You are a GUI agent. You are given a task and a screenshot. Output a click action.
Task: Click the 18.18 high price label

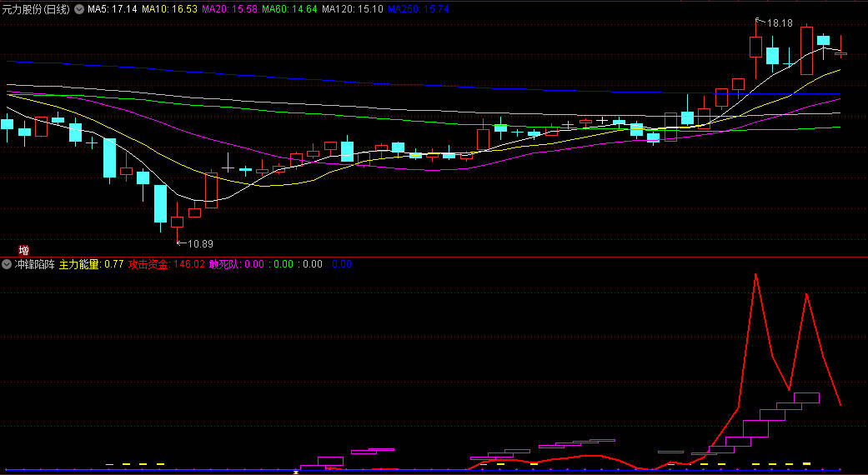(x=780, y=23)
